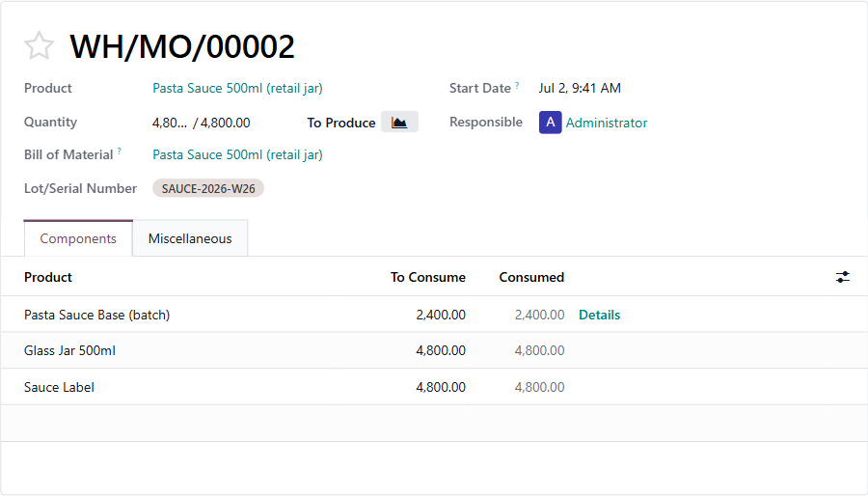This screenshot has height=496, width=868.
Task: Select the Pasta Sauce Base (batch) row
Action: point(434,315)
